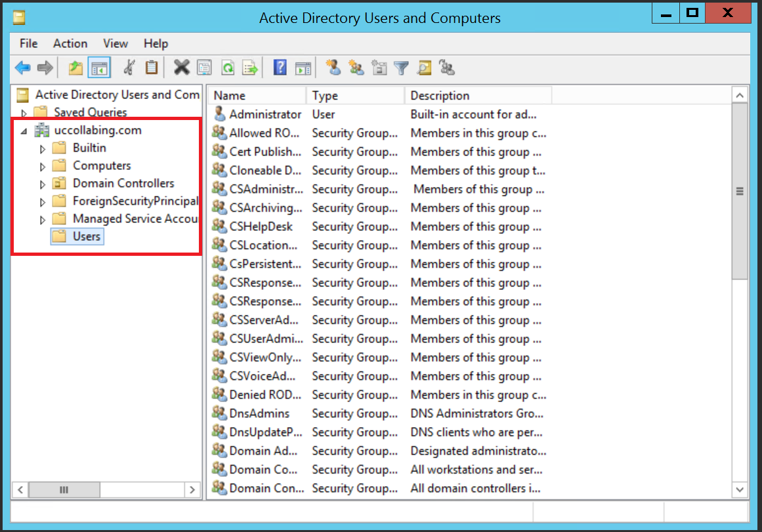Click the Domain Controllers folder icon
Screen dimensions: 762x532
click(x=59, y=183)
